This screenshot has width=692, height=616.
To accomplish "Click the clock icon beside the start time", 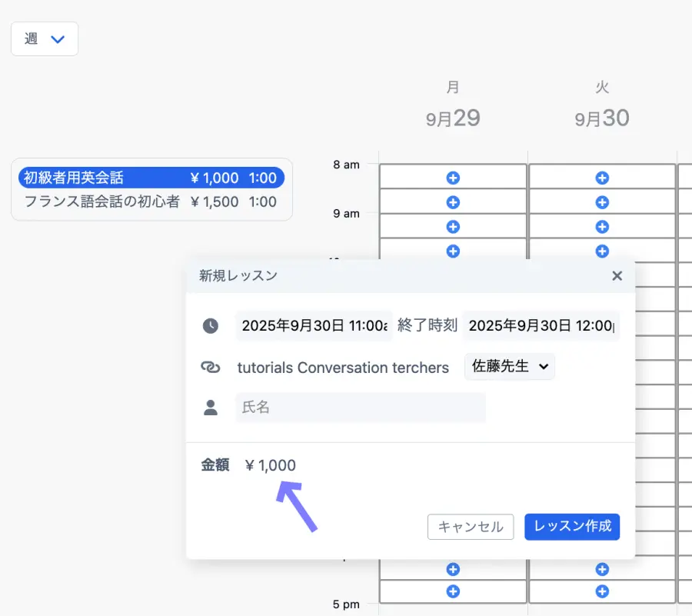I will click(x=211, y=325).
